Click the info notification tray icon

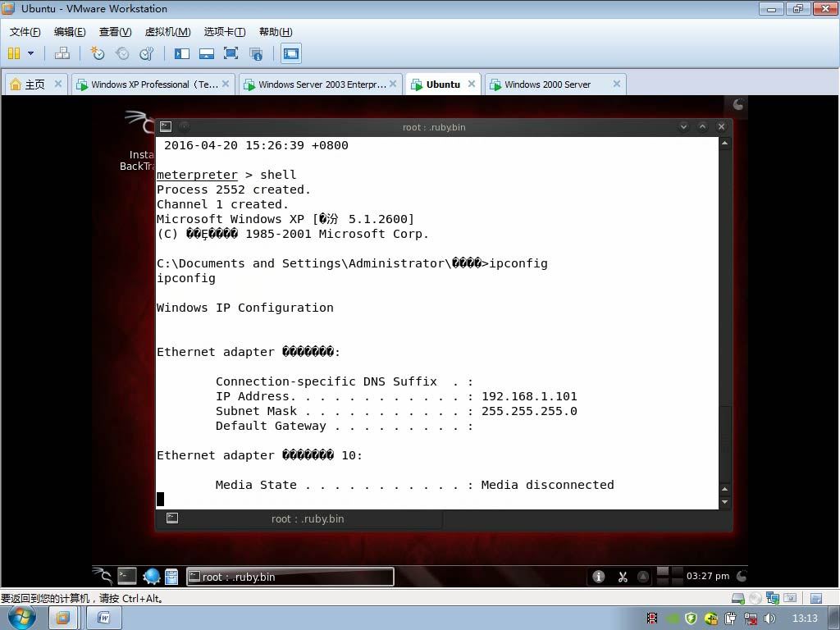click(598, 577)
